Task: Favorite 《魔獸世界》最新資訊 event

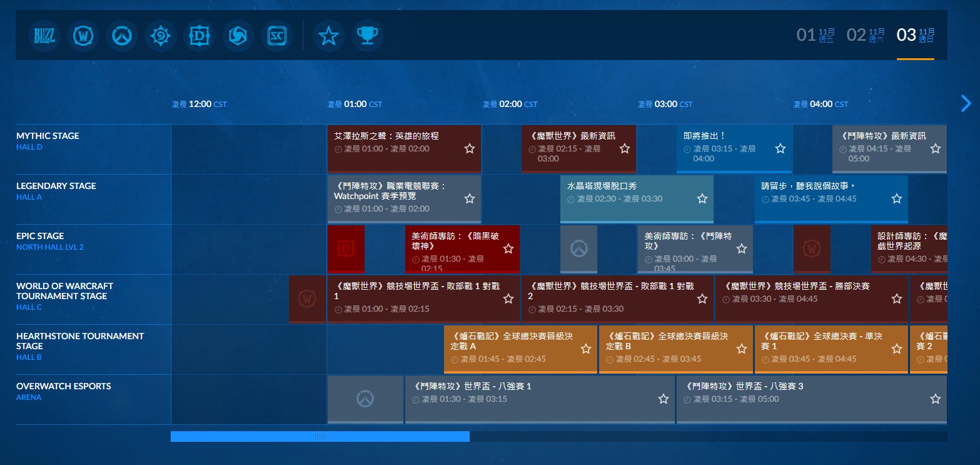Action: tap(625, 148)
